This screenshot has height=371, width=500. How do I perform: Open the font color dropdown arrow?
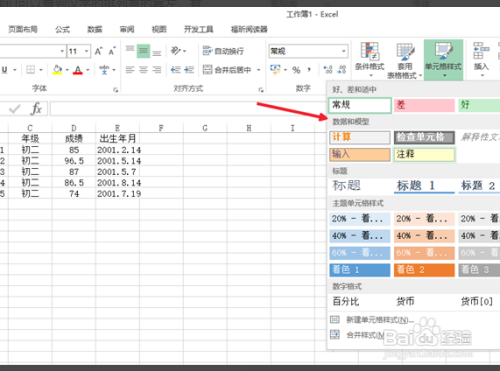point(88,70)
